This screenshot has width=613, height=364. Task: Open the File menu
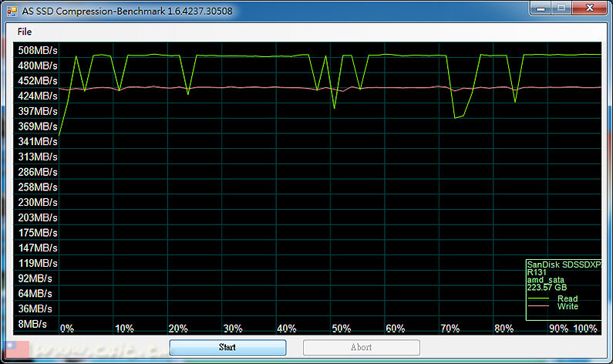(24, 32)
